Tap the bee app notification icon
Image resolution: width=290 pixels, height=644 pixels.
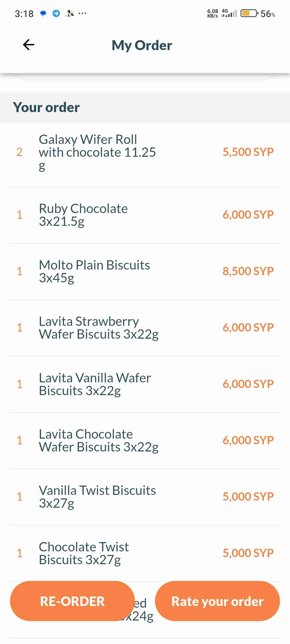(70, 14)
